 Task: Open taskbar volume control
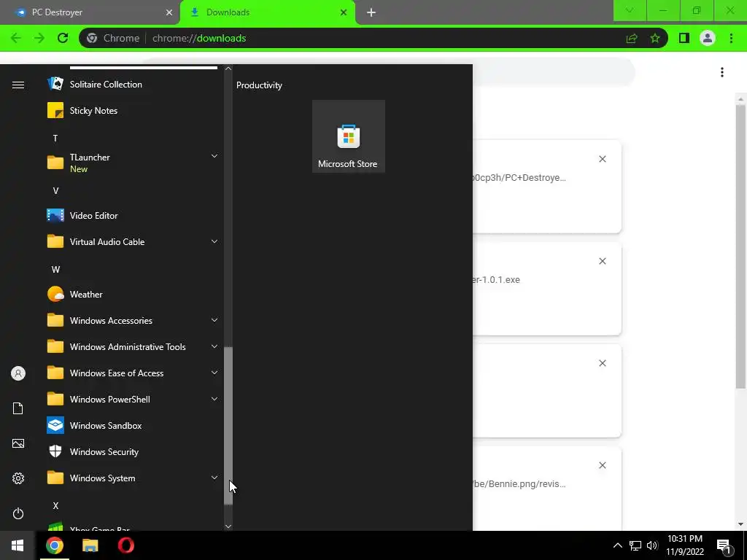(x=652, y=545)
